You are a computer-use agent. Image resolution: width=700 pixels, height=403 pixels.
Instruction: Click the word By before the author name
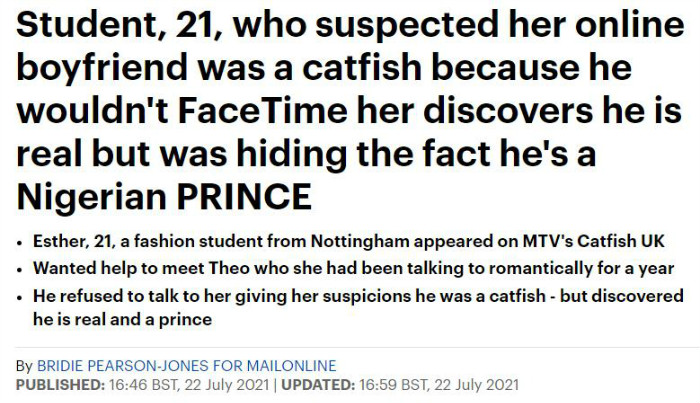click(24, 366)
